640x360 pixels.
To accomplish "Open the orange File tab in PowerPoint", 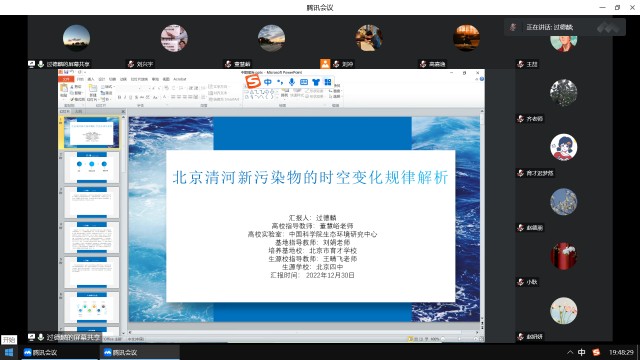I will click(66, 79).
